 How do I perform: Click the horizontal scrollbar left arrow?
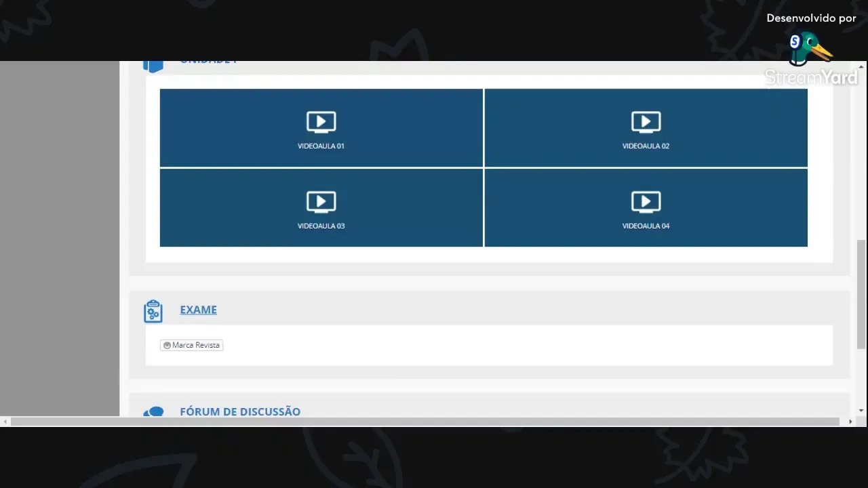[x=5, y=422]
